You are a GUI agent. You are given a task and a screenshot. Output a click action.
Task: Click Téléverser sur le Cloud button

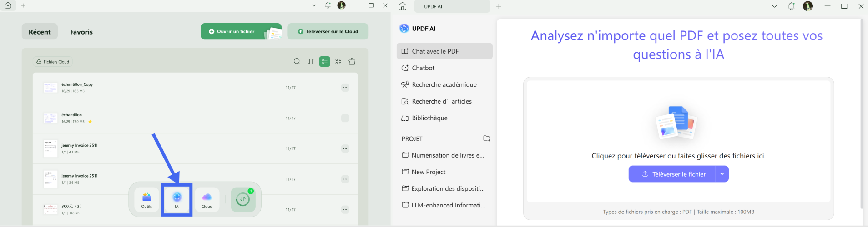[x=328, y=31]
